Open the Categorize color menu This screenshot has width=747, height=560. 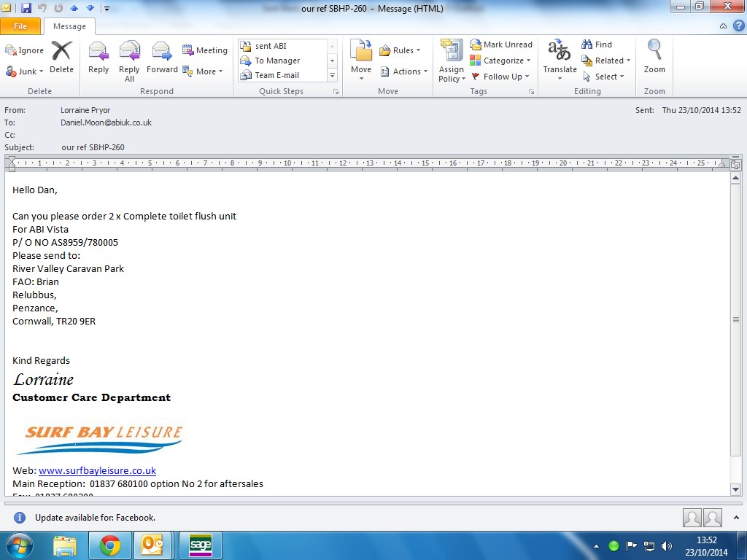pos(500,61)
